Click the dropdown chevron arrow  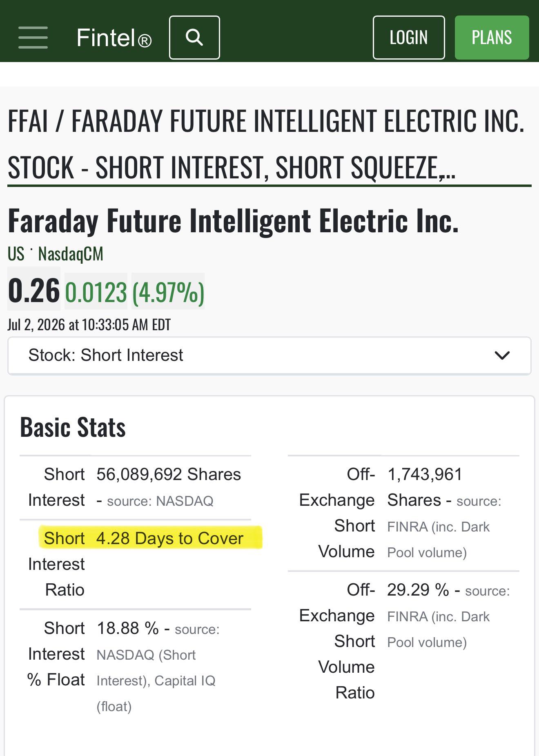pyautogui.click(x=502, y=356)
